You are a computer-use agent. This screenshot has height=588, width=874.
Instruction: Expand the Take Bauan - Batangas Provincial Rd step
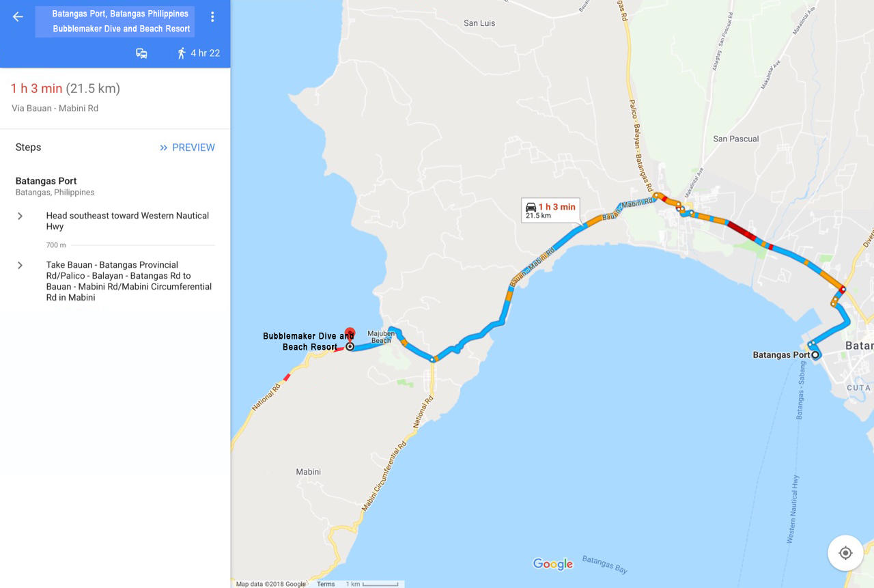click(x=115, y=281)
